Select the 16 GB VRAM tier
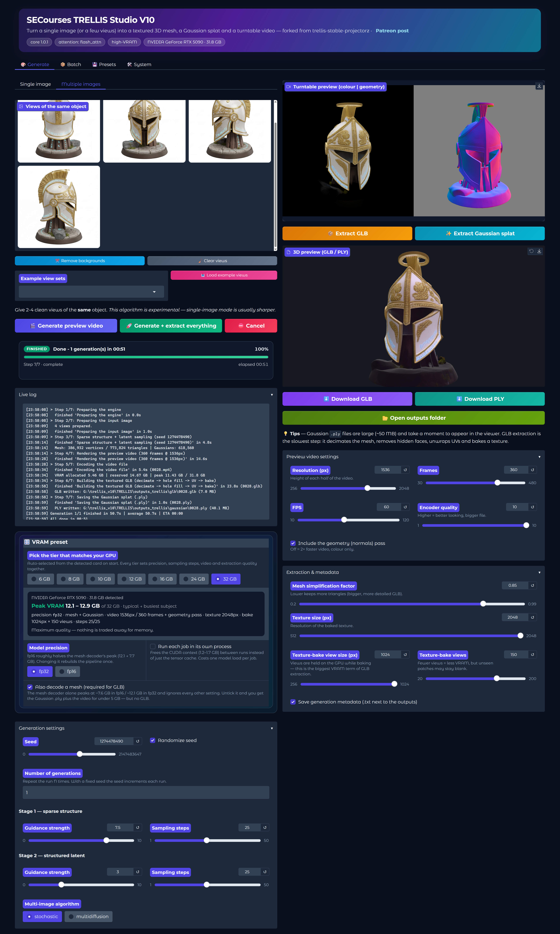560x934 pixels. point(162,579)
